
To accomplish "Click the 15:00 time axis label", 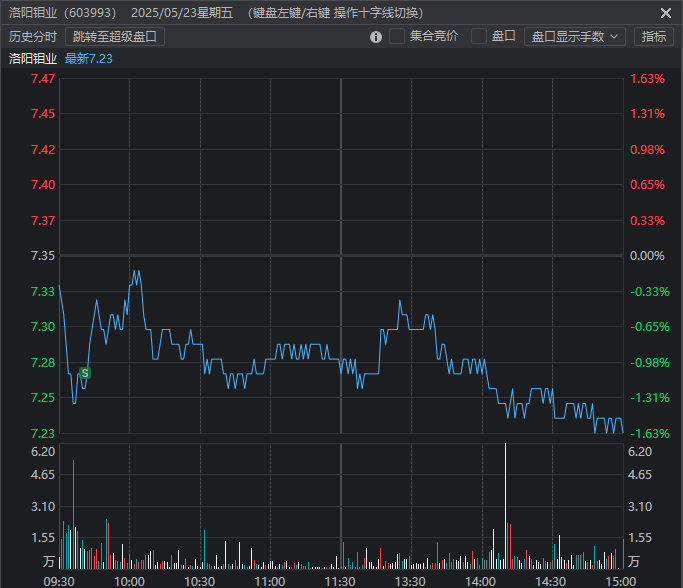I will tap(621, 580).
